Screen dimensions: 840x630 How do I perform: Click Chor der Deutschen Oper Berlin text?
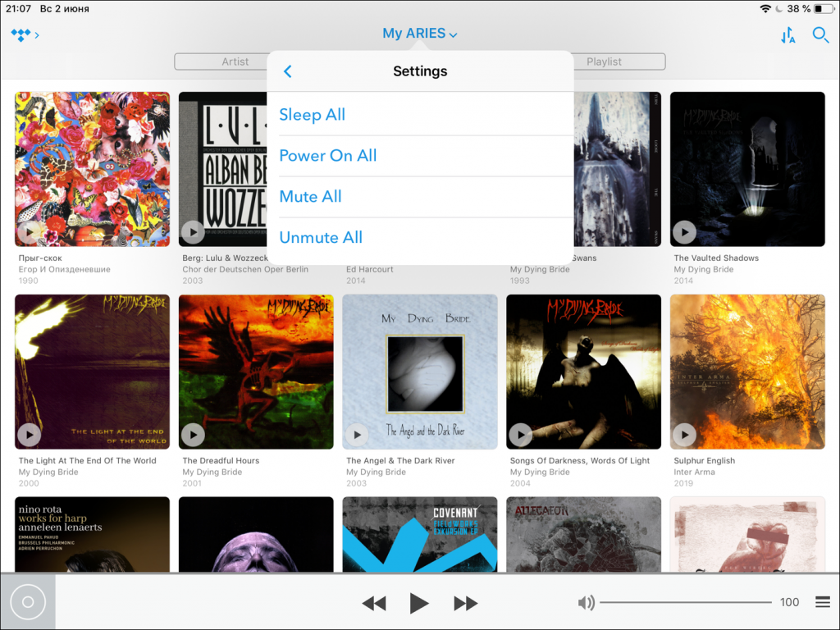coord(245,269)
